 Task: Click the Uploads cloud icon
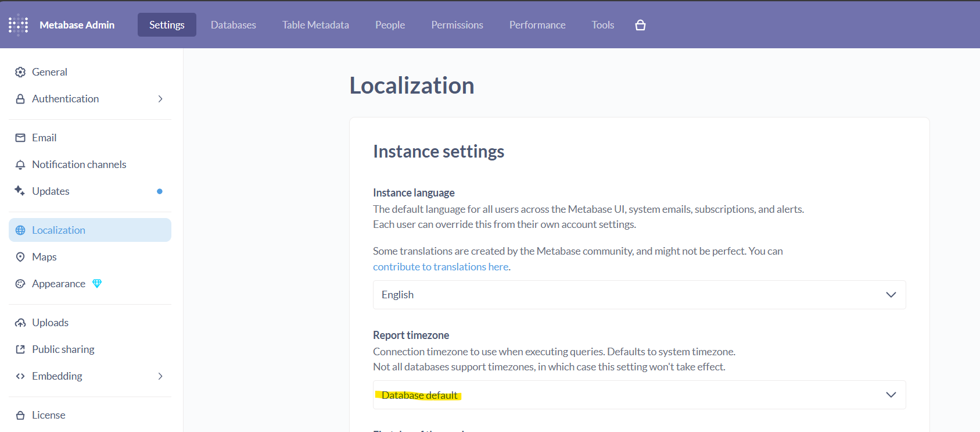(20, 323)
